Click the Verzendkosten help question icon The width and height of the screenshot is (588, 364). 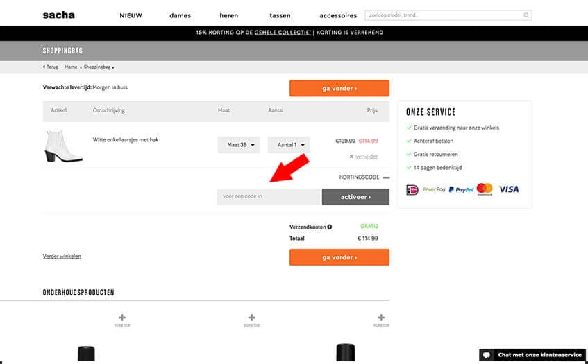point(329,227)
